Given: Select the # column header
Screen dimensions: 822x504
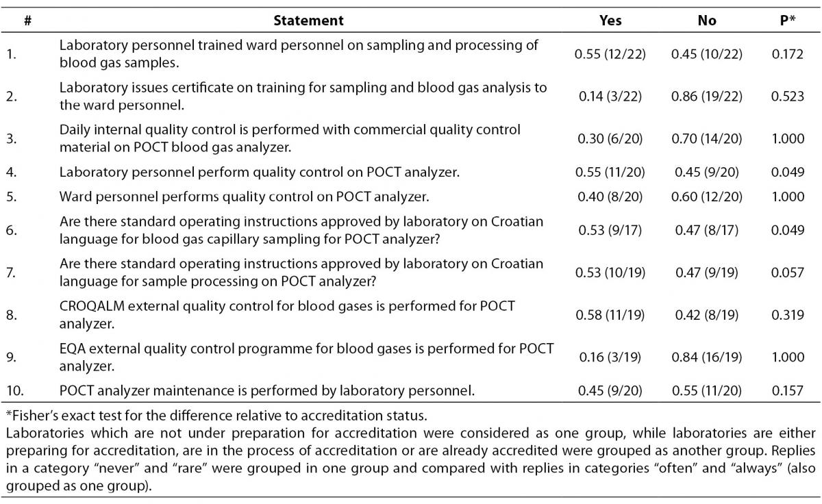Looking at the screenshot, I should (x=27, y=21).
